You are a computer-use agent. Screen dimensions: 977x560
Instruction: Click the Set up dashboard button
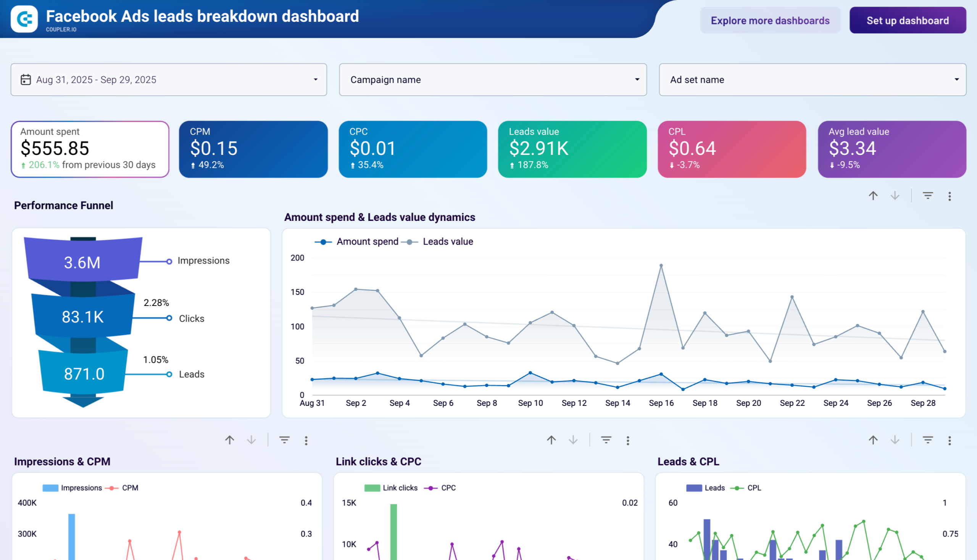click(x=908, y=20)
